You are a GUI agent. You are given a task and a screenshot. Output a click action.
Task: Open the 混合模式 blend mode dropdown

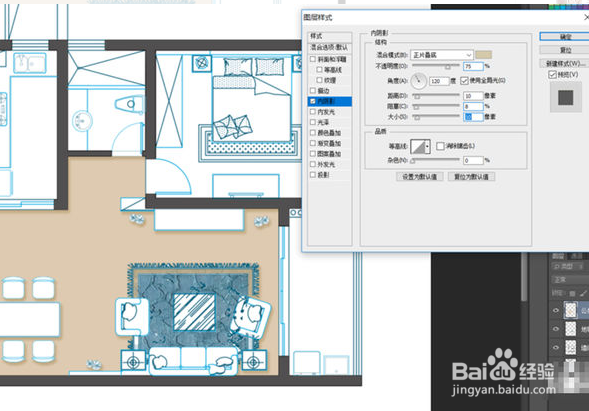(x=441, y=55)
